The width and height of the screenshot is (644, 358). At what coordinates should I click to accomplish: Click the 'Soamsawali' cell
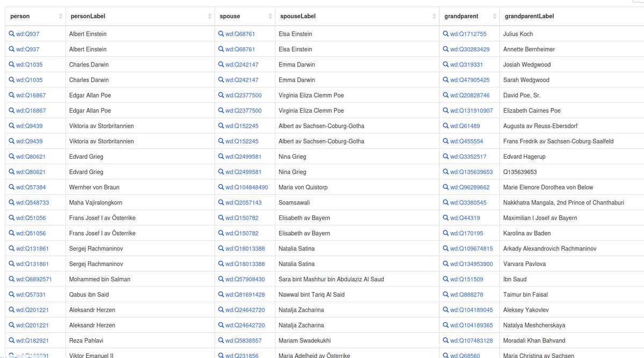pos(357,202)
